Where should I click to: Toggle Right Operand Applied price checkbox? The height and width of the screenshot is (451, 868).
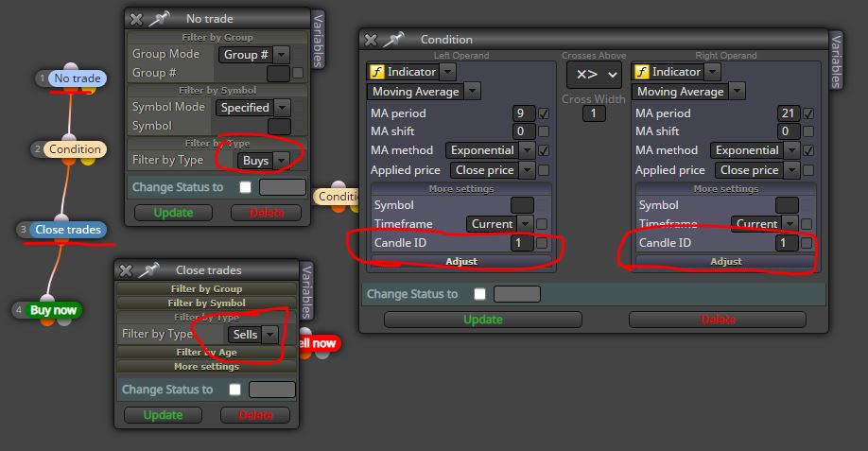[808, 170]
